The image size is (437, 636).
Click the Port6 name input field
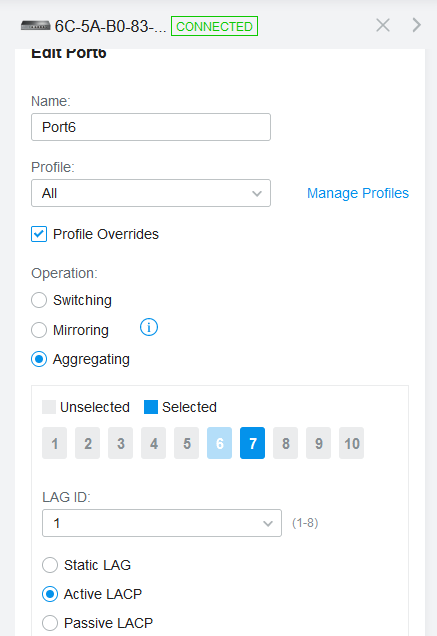click(x=151, y=127)
